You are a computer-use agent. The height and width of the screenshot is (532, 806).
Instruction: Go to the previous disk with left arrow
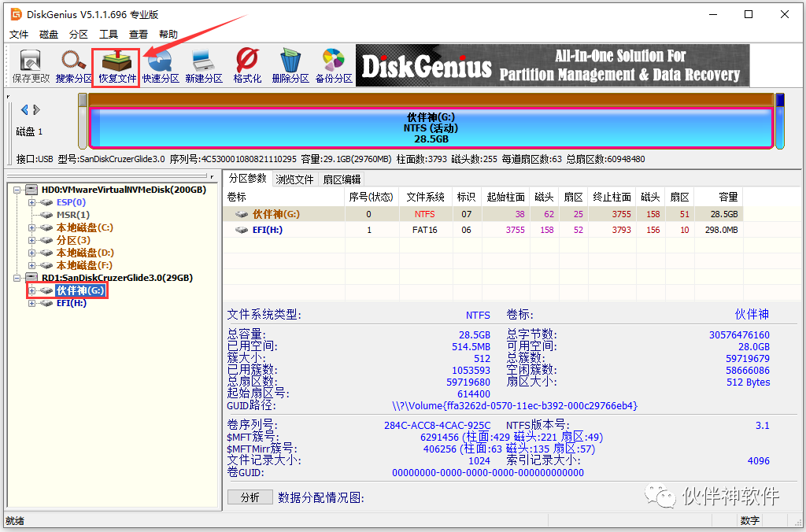pos(24,109)
